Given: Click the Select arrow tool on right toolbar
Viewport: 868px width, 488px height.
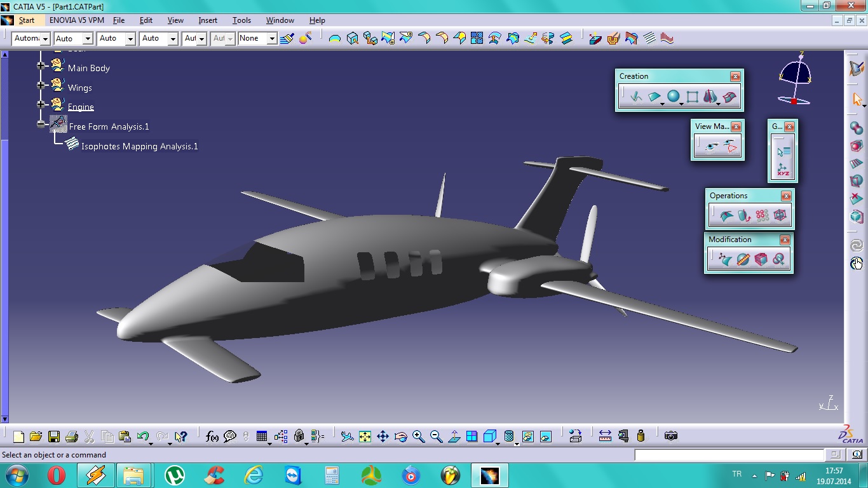Looking at the screenshot, I should click(857, 100).
